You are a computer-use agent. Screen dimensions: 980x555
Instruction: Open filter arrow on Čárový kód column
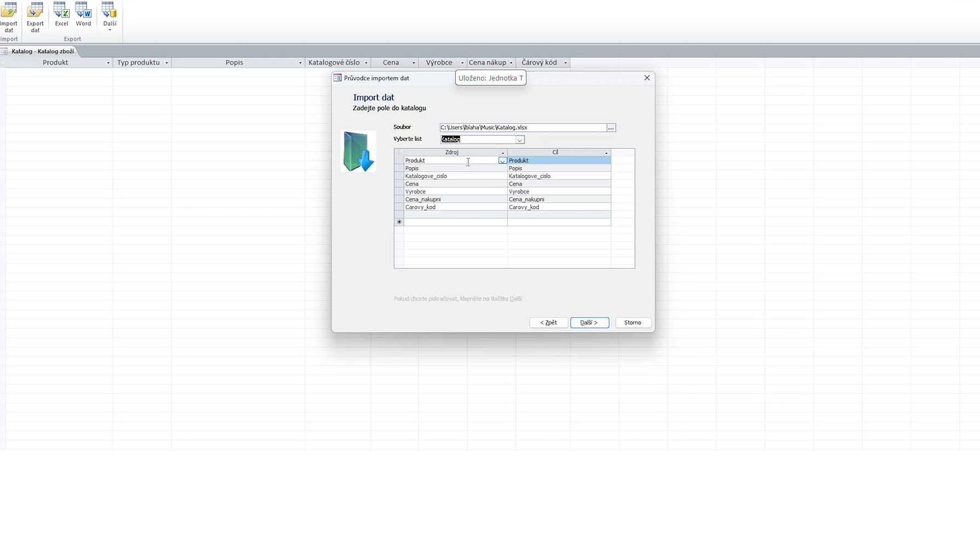click(x=565, y=63)
